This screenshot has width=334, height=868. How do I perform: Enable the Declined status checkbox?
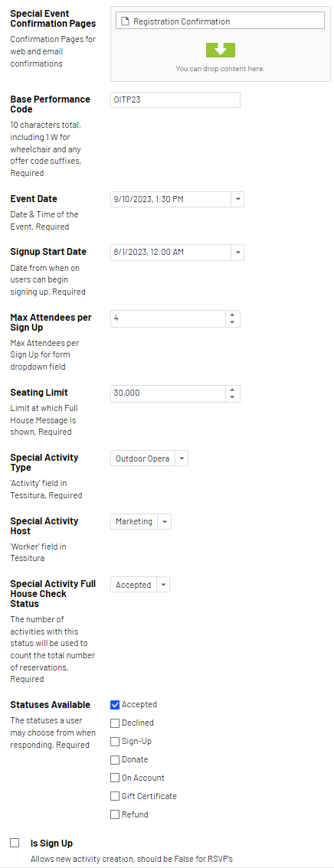(x=115, y=723)
